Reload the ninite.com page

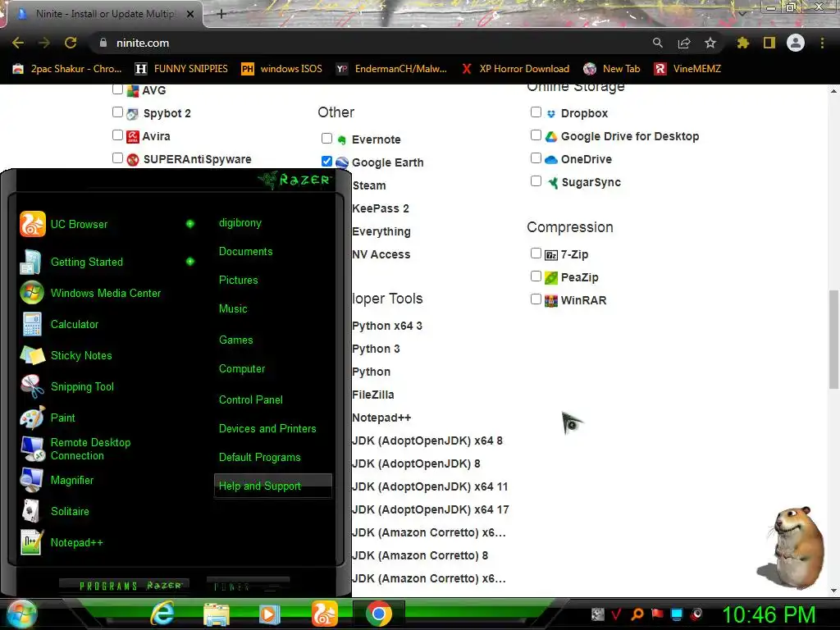coord(71,43)
